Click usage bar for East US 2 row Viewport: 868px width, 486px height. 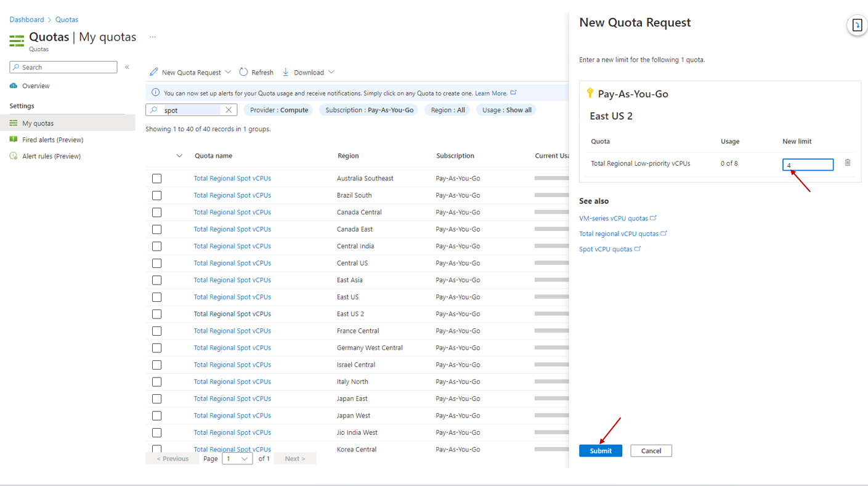click(x=552, y=314)
